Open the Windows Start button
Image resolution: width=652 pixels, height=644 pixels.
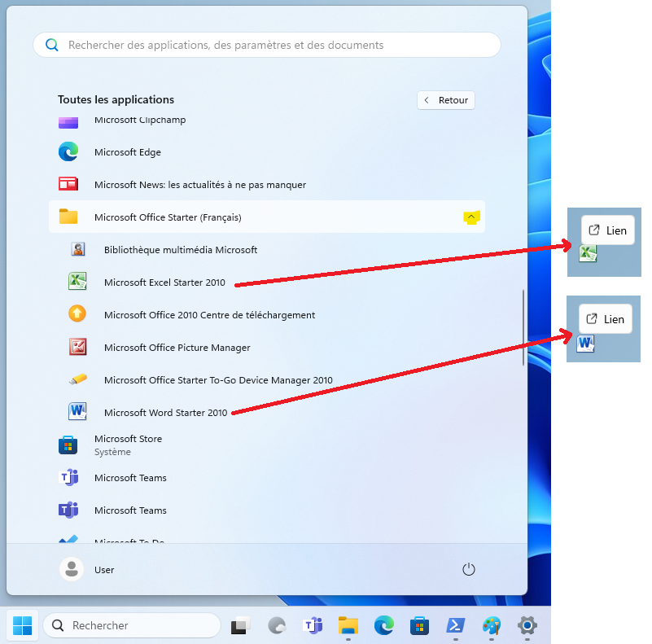tap(23, 625)
